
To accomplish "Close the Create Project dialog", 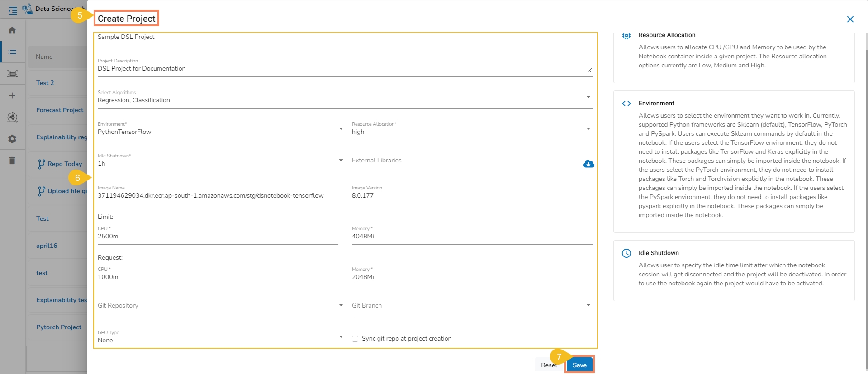I will tap(850, 19).
